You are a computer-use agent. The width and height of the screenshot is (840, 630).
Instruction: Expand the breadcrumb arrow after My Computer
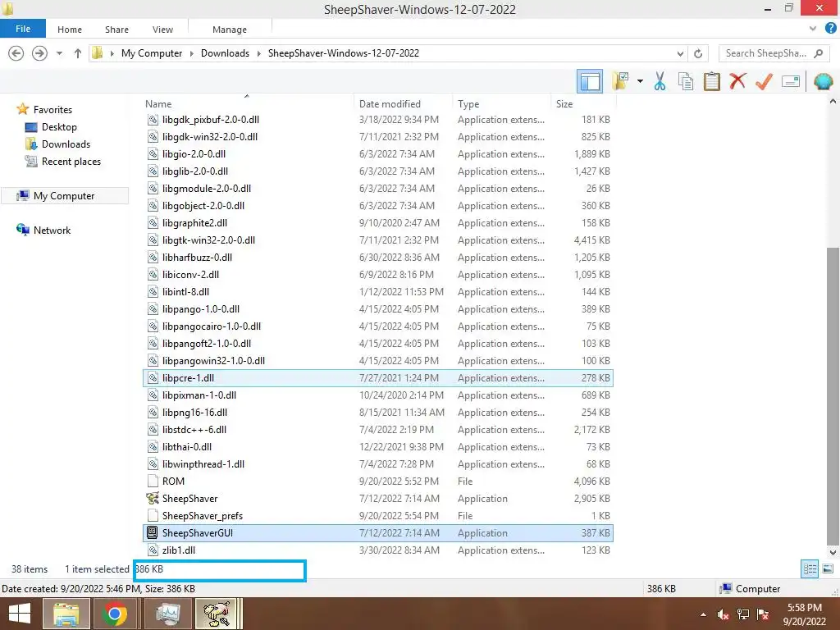coord(192,53)
